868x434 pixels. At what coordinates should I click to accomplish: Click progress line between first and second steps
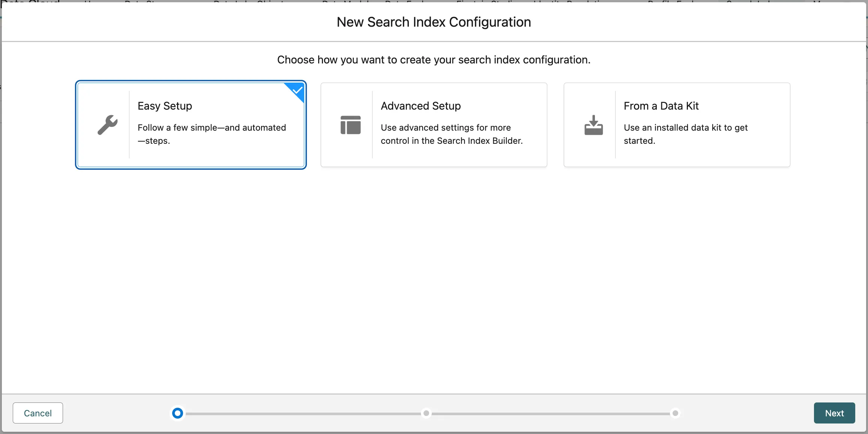[x=302, y=413]
